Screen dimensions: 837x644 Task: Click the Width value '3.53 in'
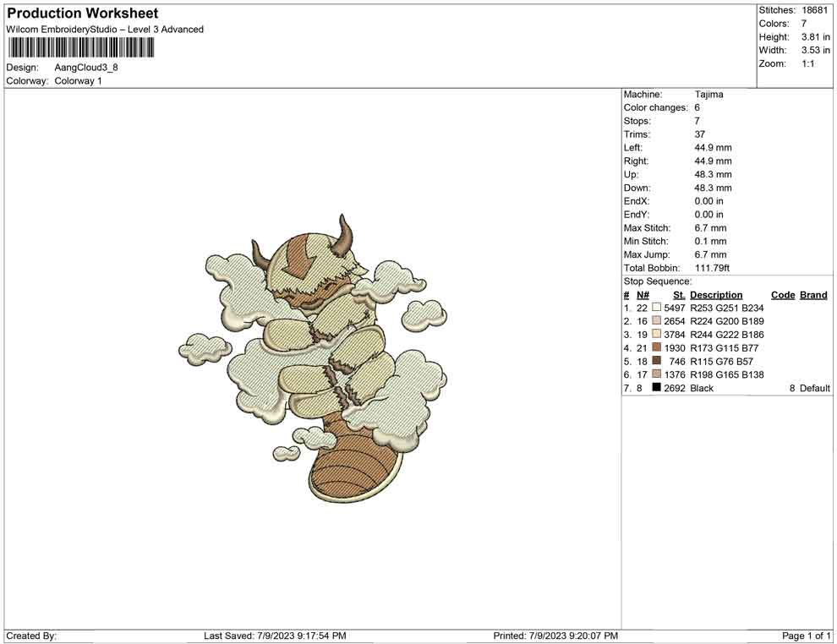click(x=816, y=50)
